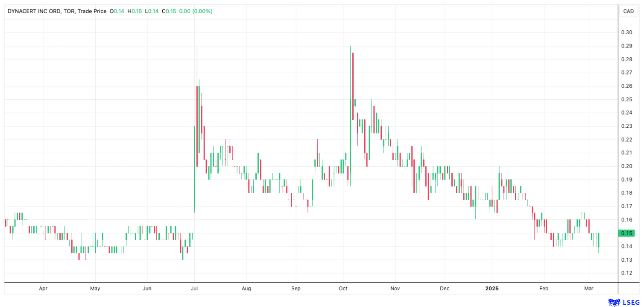Click the Mar label on time axis
Image resolution: width=644 pixels, height=307 pixels.
pos(589,288)
